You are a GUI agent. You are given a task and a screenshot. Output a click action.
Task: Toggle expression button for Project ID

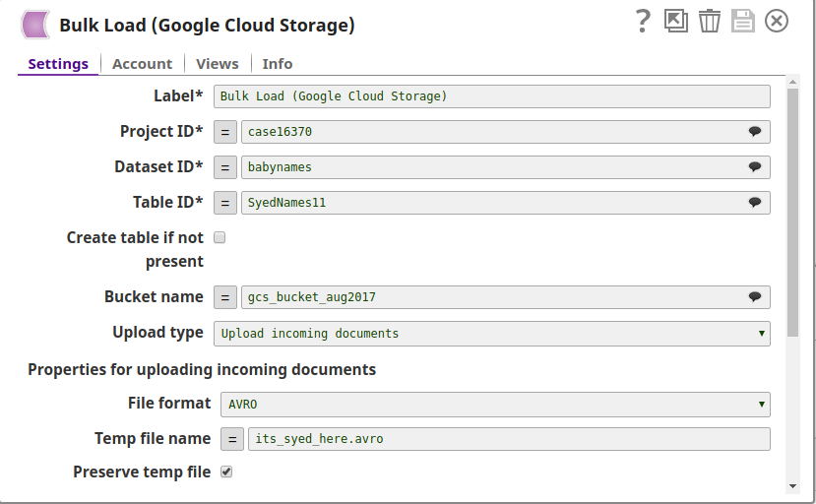225,132
